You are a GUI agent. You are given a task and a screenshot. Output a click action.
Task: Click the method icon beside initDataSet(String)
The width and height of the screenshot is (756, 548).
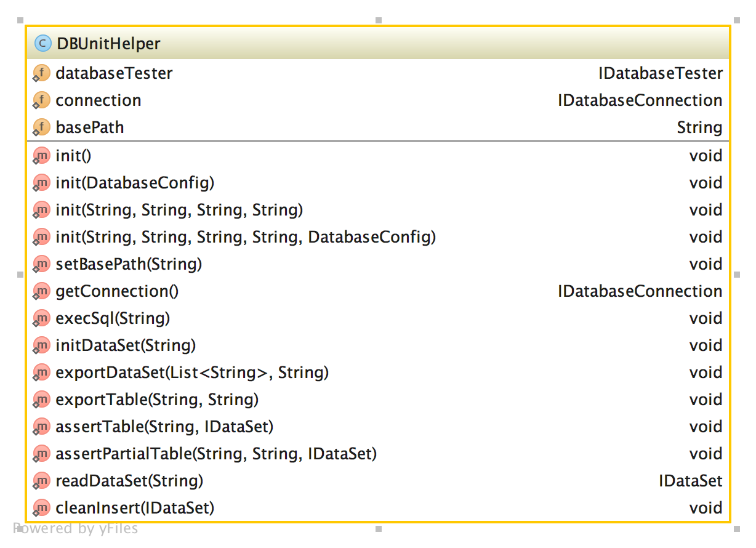point(41,345)
